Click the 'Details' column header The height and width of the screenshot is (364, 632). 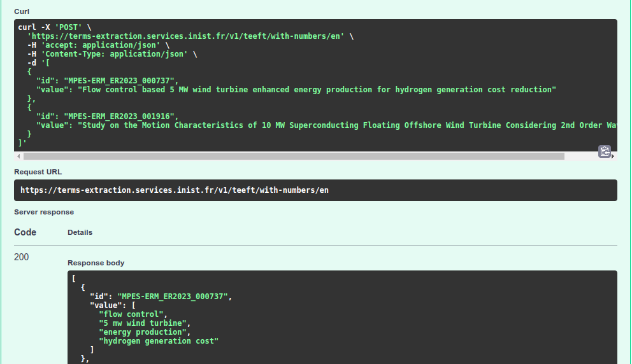80,232
